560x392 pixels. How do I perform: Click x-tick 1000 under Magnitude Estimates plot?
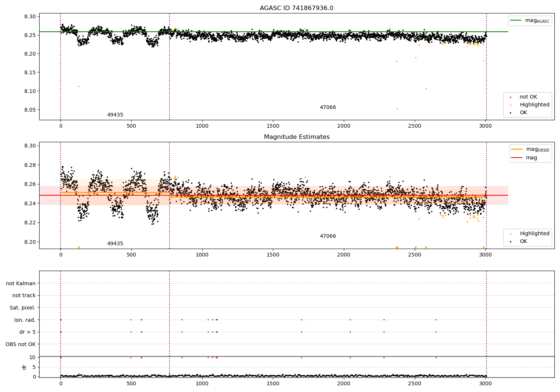tap(202, 255)
